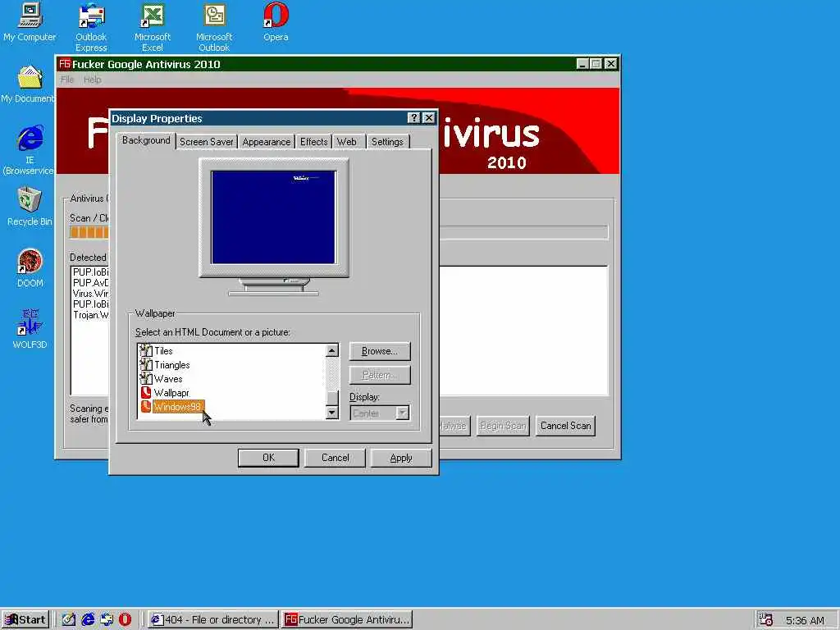The width and height of the screenshot is (840, 630).
Task: Click wallpaper list scroll down arrow
Action: (x=332, y=413)
